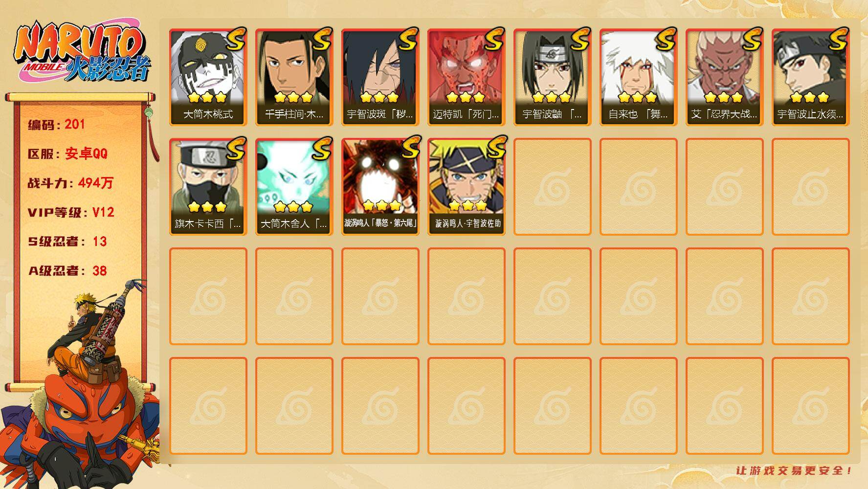Choose the 宇智波斑 ninja card
This screenshot has height=489, width=868.
380,77
